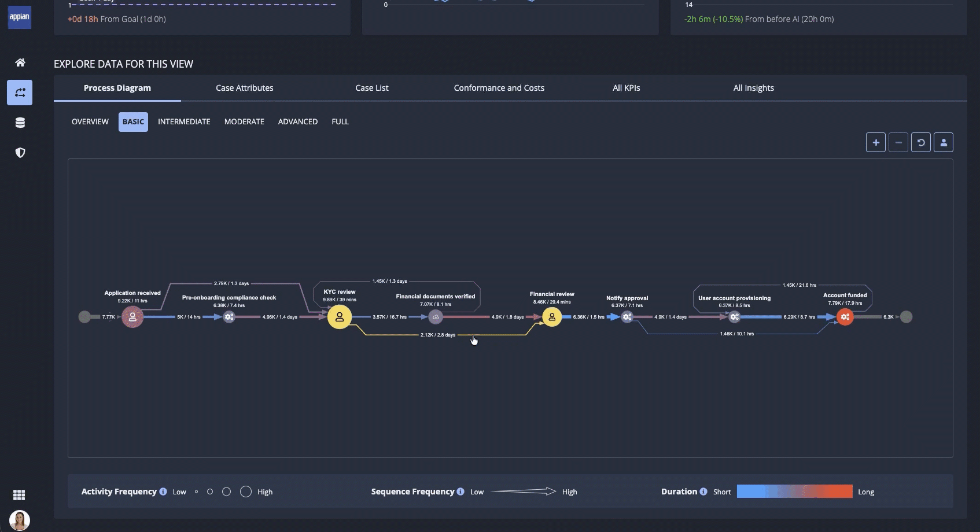The height and width of the screenshot is (532, 980).
Task: Open the process flow sidebar icon
Action: click(20, 93)
